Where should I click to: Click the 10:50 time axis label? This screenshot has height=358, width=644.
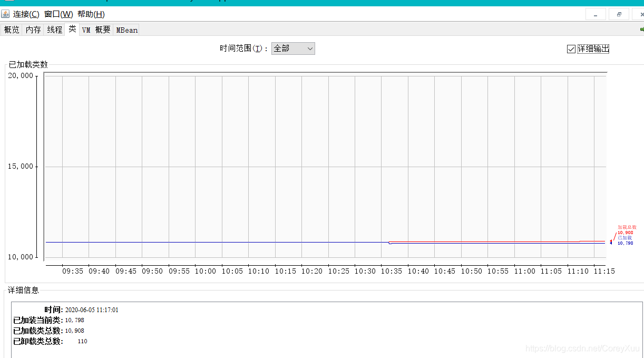(x=471, y=271)
